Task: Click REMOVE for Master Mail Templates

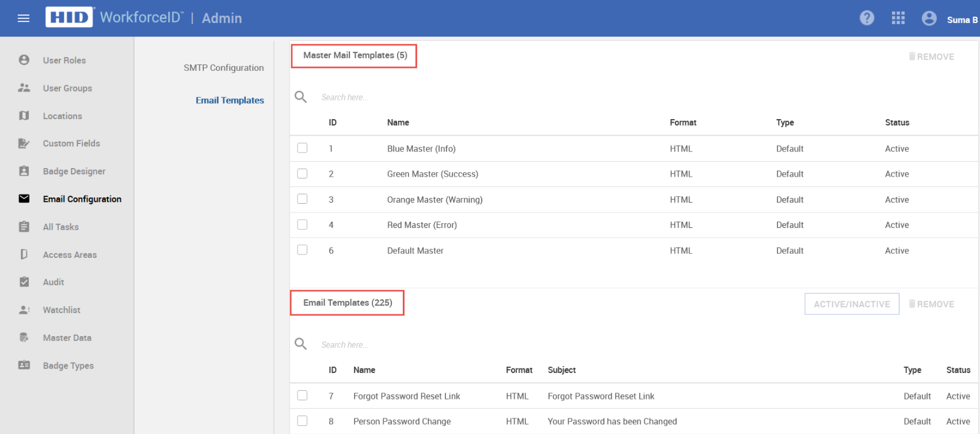Action: coord(932,56)
